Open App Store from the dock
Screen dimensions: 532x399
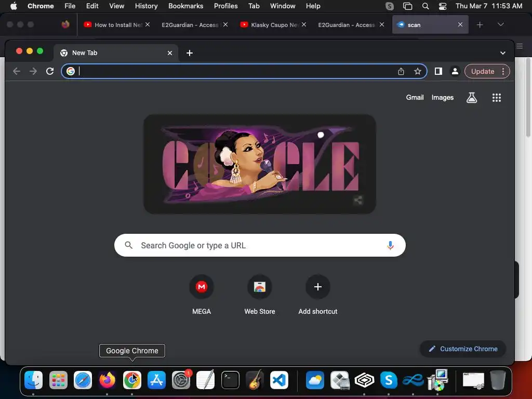coord(156,380)
